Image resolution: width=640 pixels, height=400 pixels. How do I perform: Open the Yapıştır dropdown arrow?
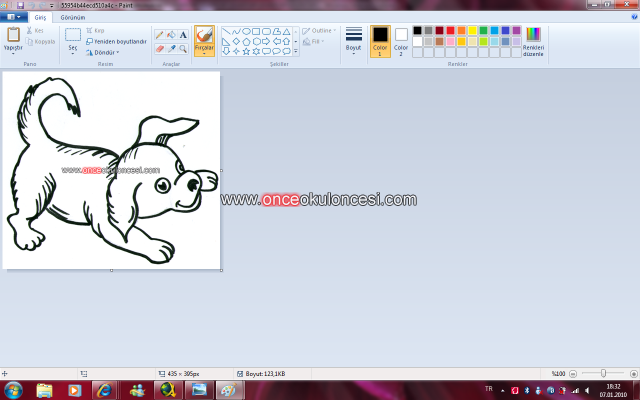coord(13,53)
